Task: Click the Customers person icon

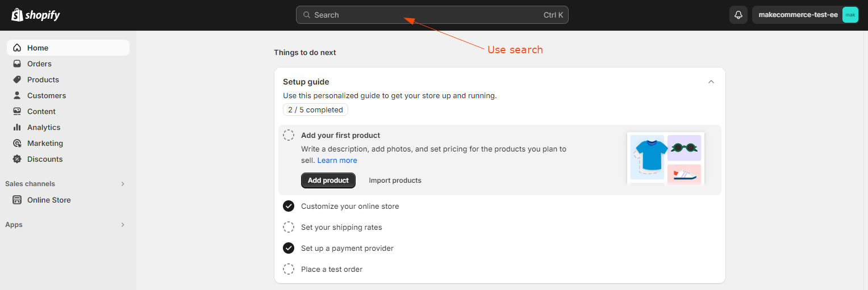Action: 17,96
